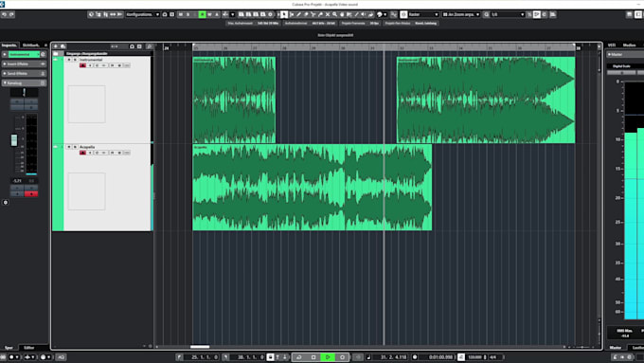Expand the Master section in the right panel
The image size is (644, 363).
[625, 54]
